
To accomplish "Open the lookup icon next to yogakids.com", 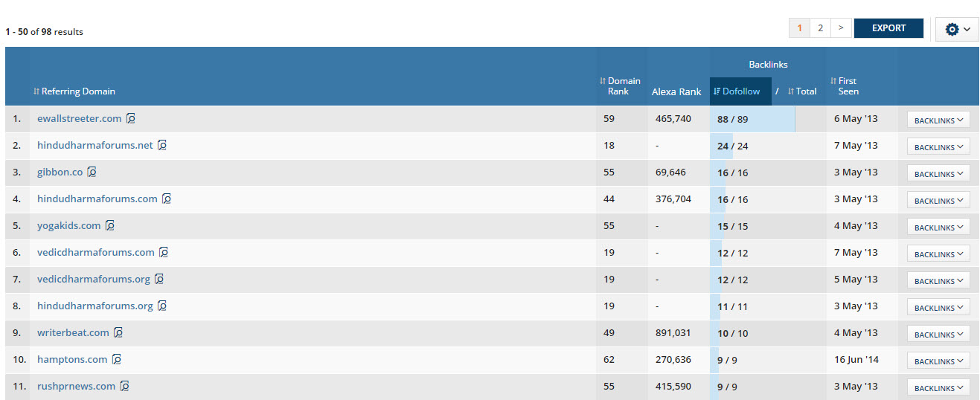I will pyautogui.click(x=110, y=225).
